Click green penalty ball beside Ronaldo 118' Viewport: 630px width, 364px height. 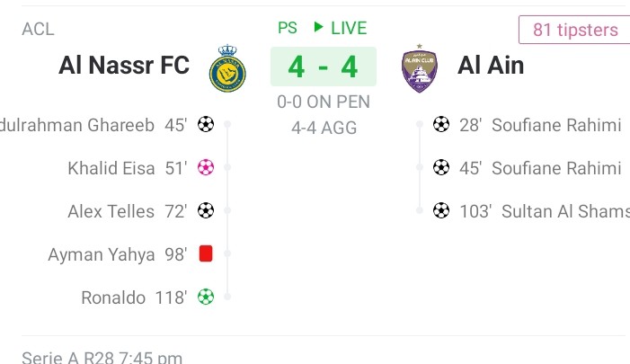206,297
